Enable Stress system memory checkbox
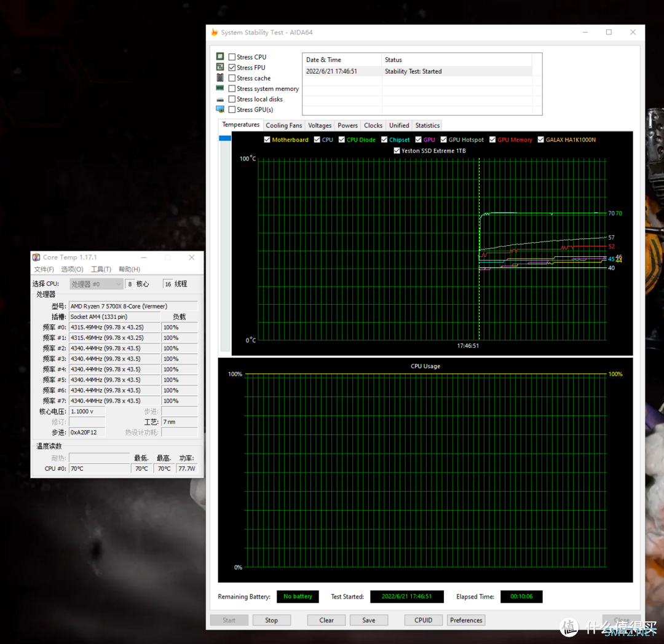 click(232, 88)
